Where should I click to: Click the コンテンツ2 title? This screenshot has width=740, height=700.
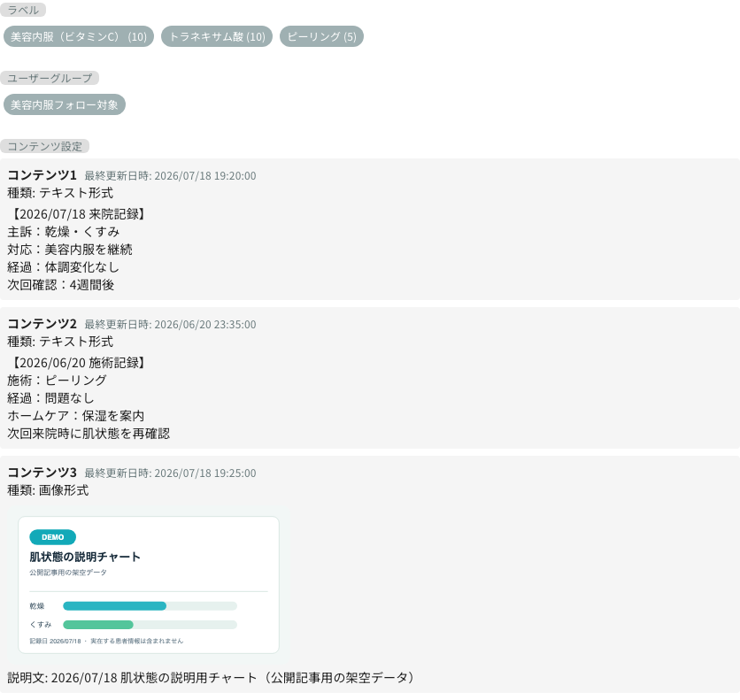[42, 324]
